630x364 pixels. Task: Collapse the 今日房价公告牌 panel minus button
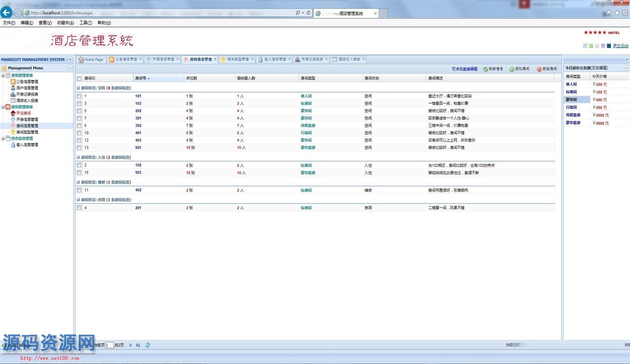tap(627, 68)
